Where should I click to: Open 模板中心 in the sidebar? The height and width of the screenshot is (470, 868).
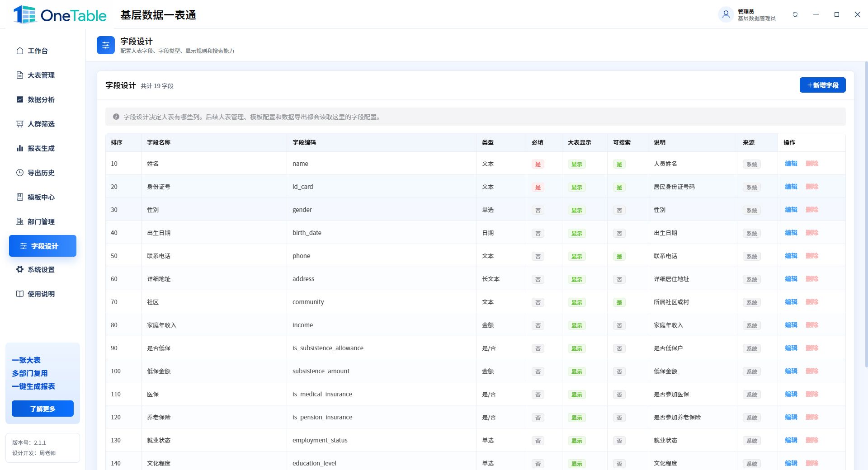click(42, 197)
